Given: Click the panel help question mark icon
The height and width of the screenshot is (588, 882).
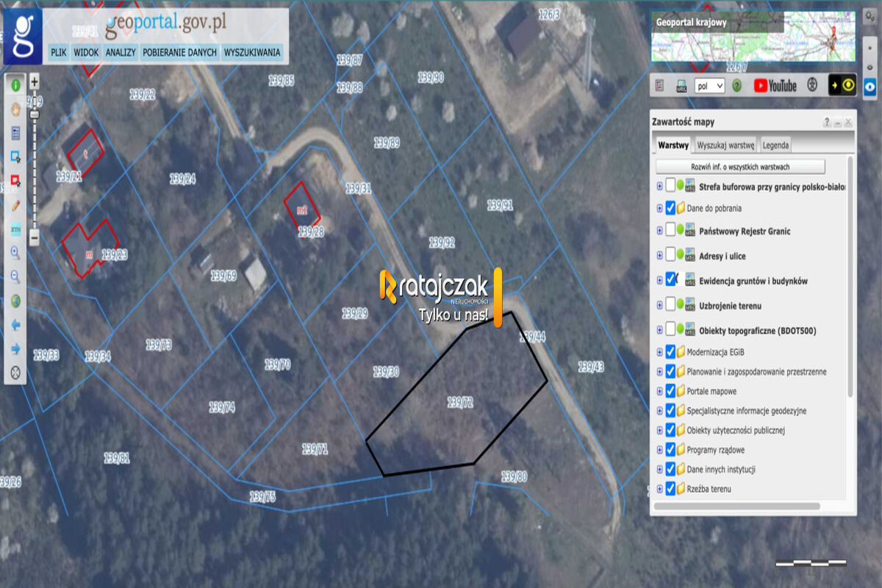Looking at the screenshot, I should click(x=827, y=122).
